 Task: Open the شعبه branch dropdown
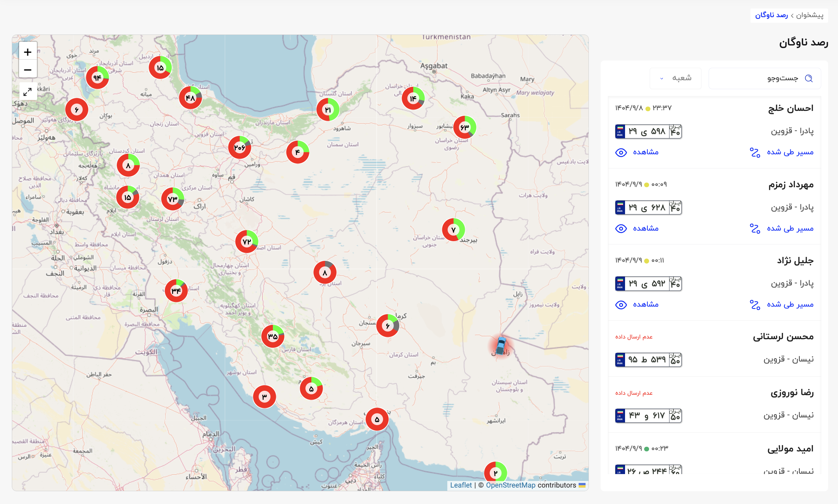point(675,78)
